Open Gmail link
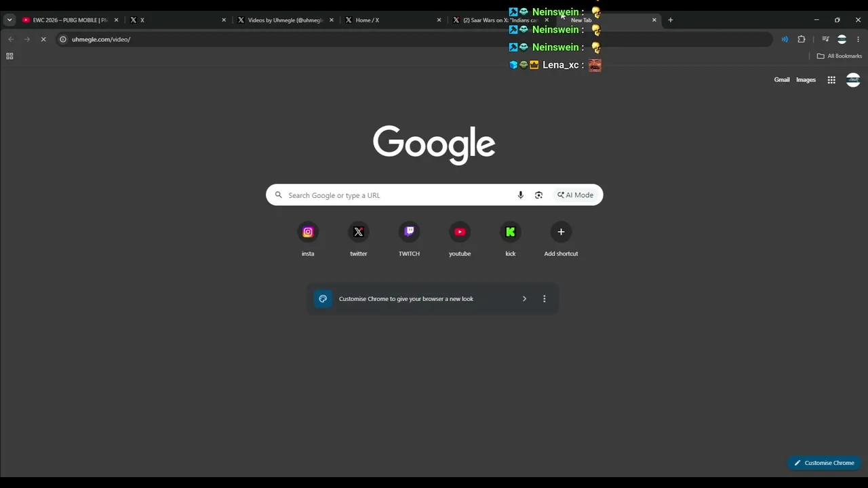Screen dimensions: 868x488 pyautogui.click(x=782, y=80)
